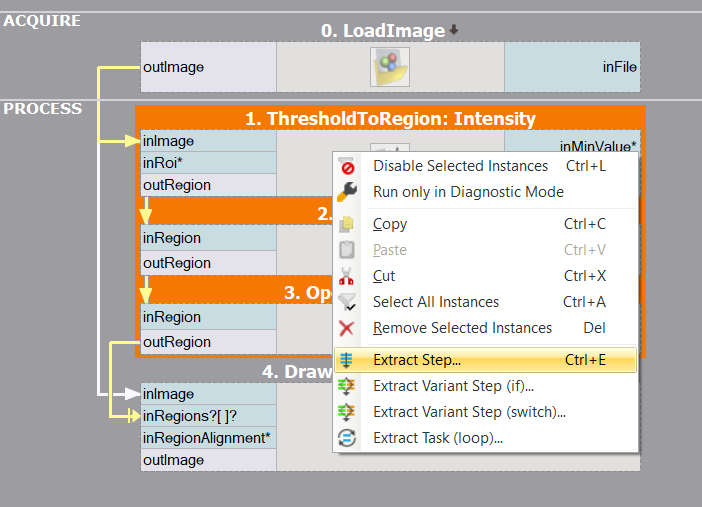Click the red Disable Selected Instances icon
Screen dimensions: 702x507
click(x=347, y=167)
